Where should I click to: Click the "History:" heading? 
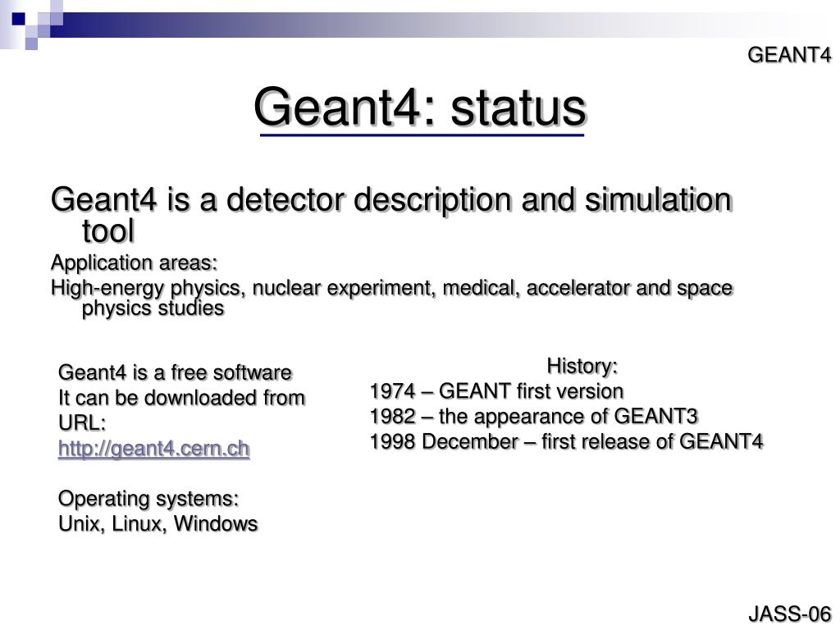582,364
